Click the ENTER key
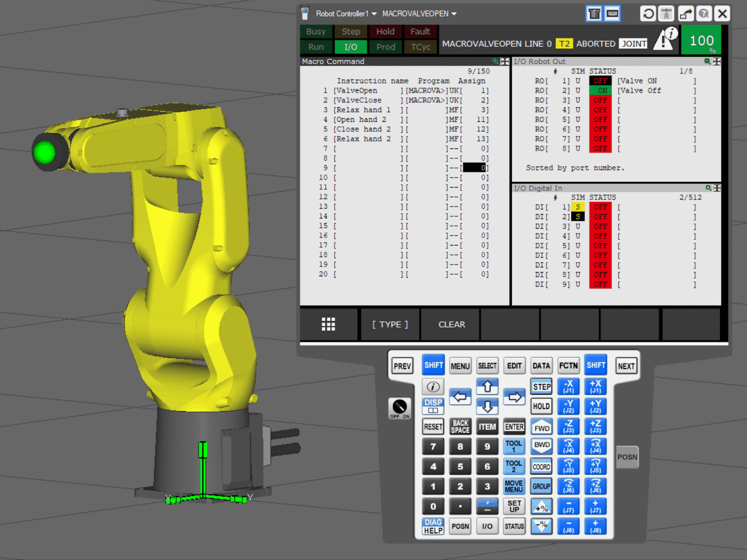 (x=514, y=427)
